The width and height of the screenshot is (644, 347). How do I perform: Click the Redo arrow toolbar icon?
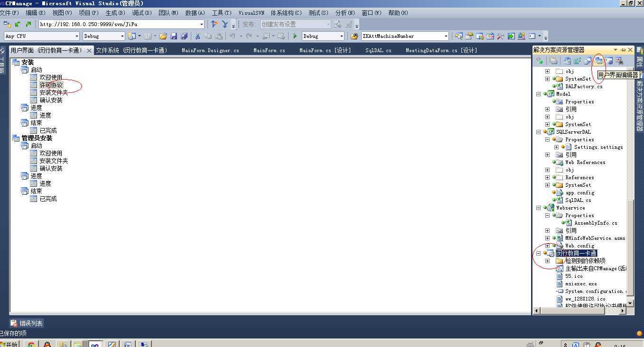pos(249,36)
